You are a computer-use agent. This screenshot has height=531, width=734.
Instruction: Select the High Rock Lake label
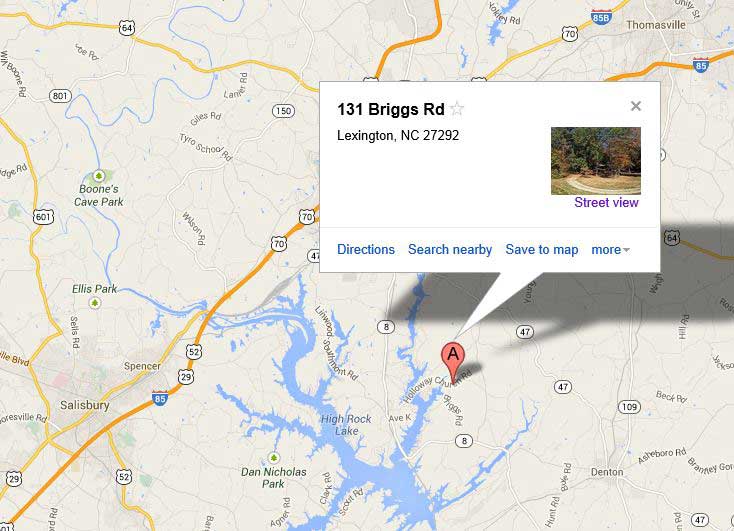pos(346,425)
